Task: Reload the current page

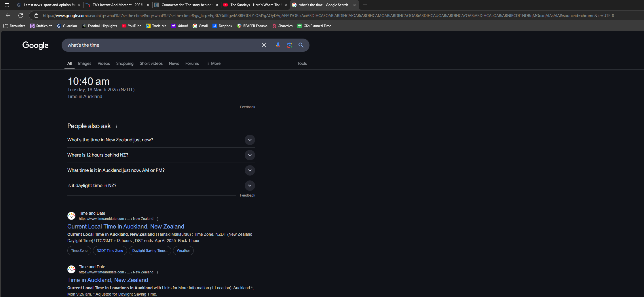Action: point(21,16)
